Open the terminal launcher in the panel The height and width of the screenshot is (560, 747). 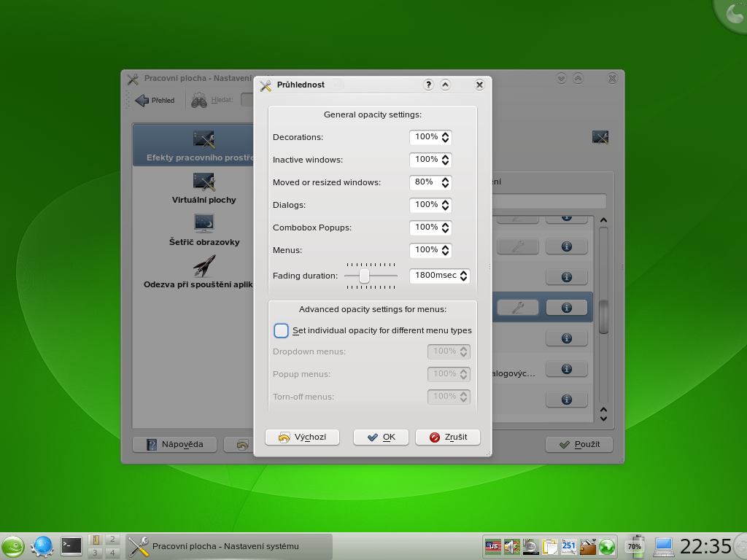71,546
